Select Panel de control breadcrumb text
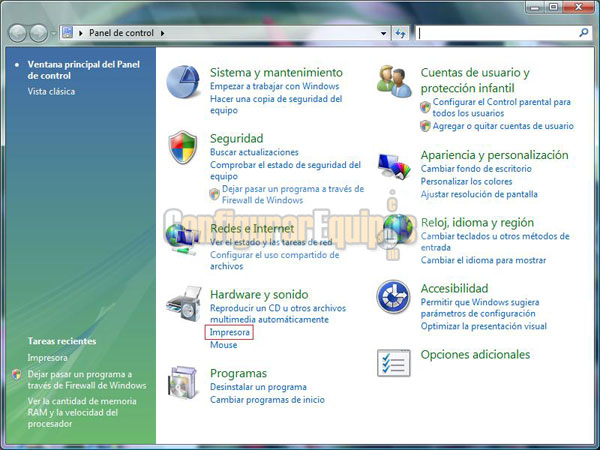Screen dimensions: 600x450 [x=121, y=33]
